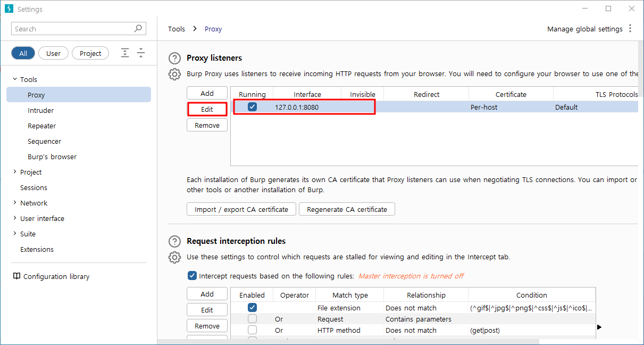This screenshot has height=345, width=644.
Task: Click the (get|post) condition cell
Action: (x=532, y=330)
